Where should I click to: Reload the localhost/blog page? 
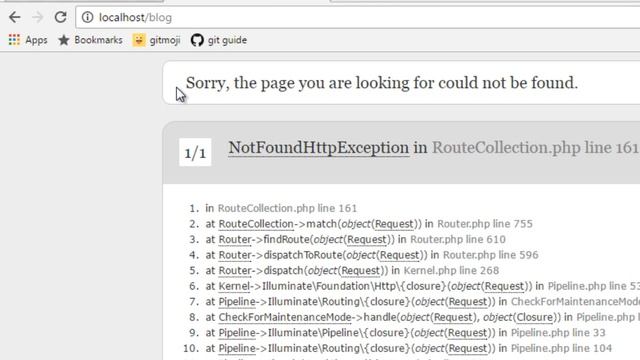click(x=60, y=17)
